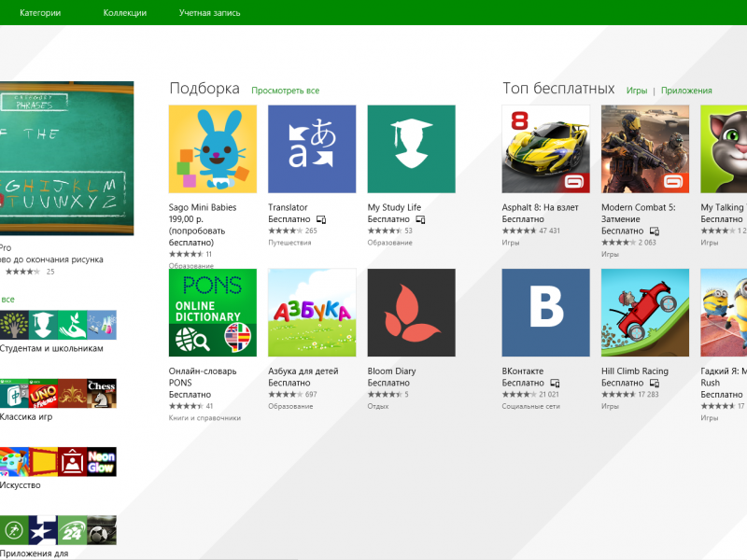
Task: Click the paint palette icon in Искусство
Action: coord(14,462)
